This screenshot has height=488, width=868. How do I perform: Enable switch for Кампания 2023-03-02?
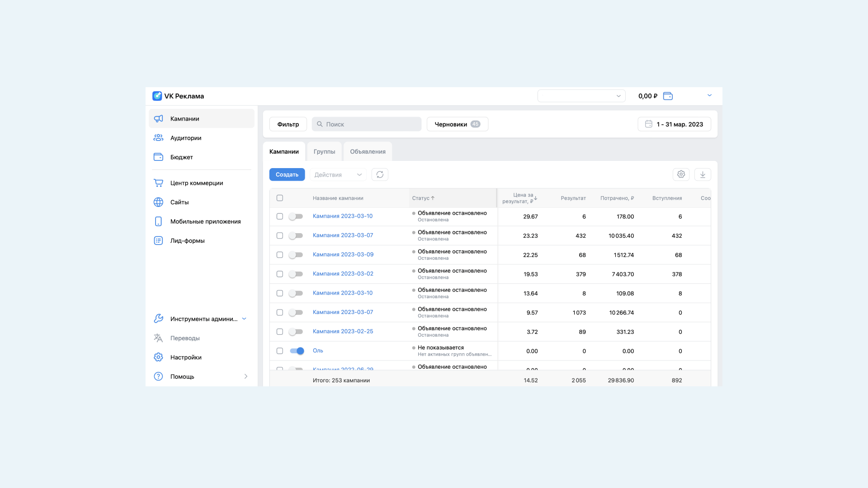[x=296, y=274]
